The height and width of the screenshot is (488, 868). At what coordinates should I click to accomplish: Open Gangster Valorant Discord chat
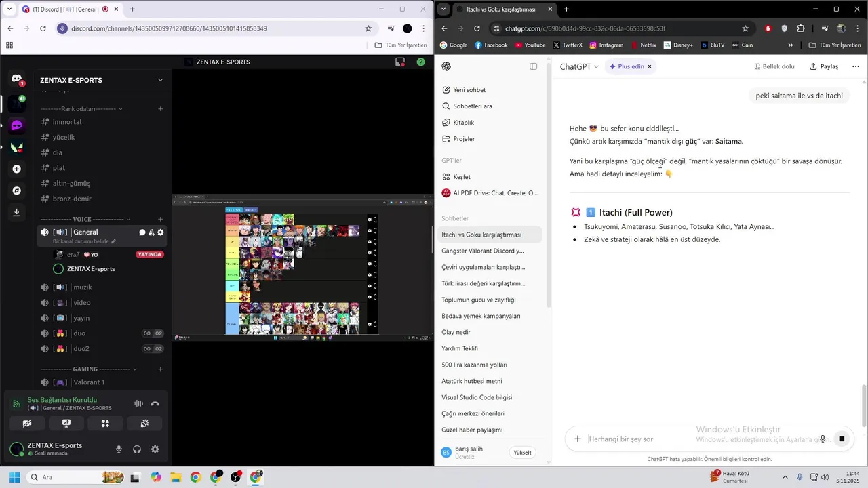tap(490, 251)
